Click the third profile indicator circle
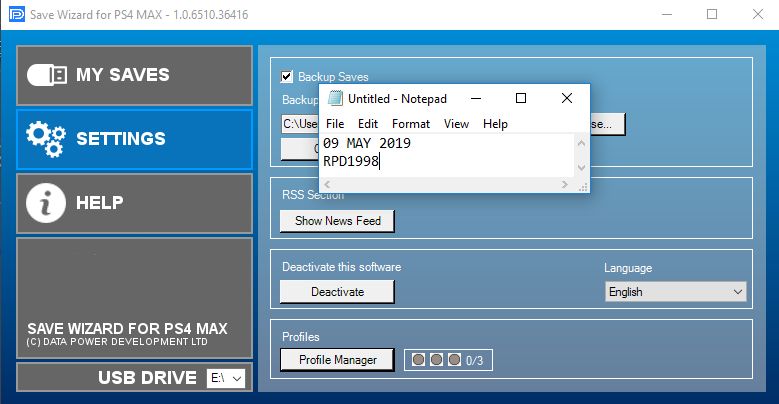This screenshot has height=404, width=779. (454, 359)
